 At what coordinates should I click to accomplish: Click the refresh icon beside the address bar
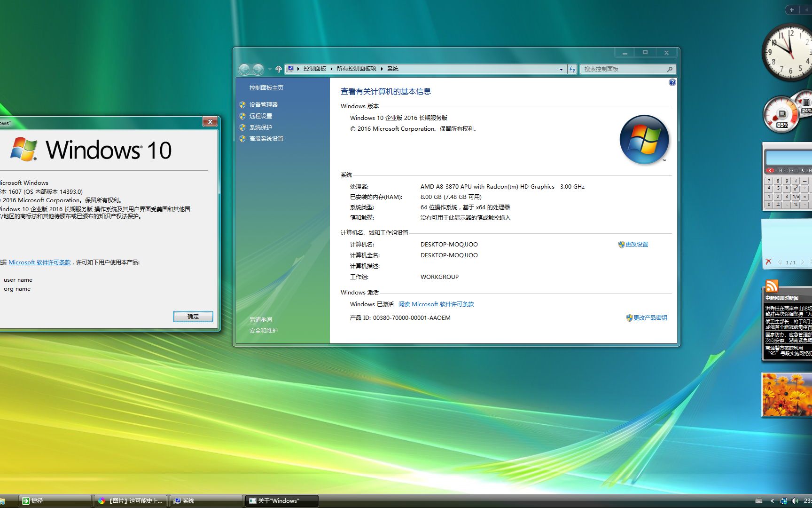click(572, 69)
